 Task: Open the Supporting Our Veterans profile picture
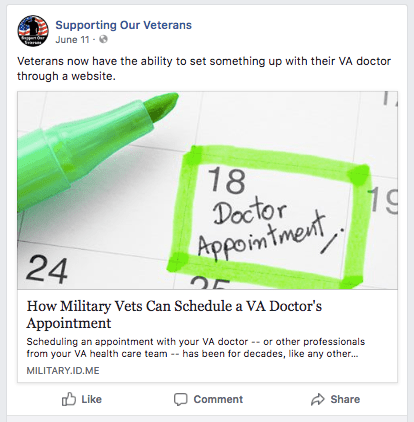tap(33, 31)
